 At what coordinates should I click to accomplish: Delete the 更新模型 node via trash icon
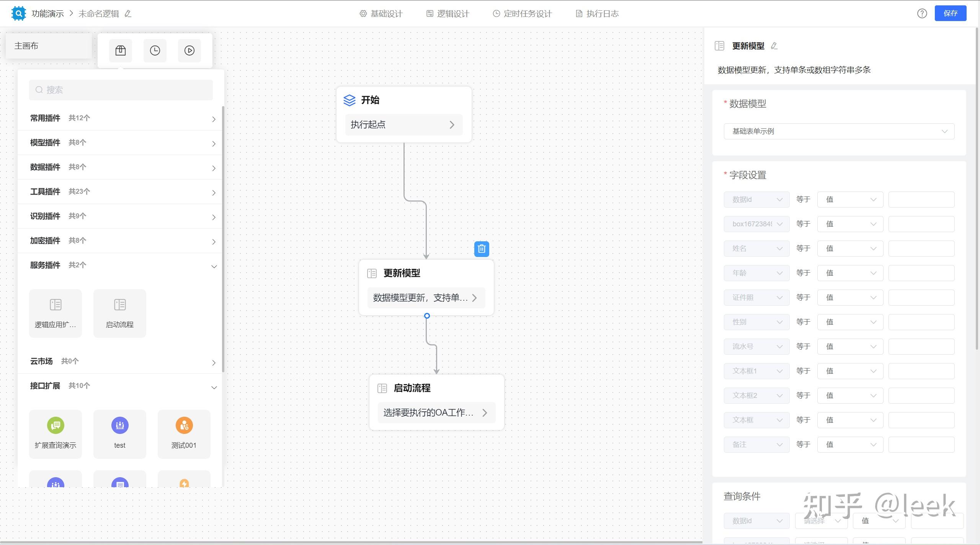[x=481, y=249]
